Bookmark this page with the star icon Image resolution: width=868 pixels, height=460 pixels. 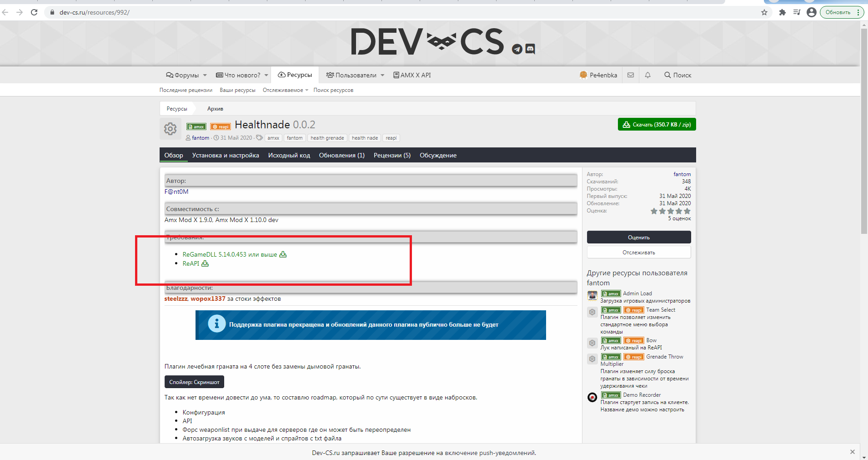point(764,12)
